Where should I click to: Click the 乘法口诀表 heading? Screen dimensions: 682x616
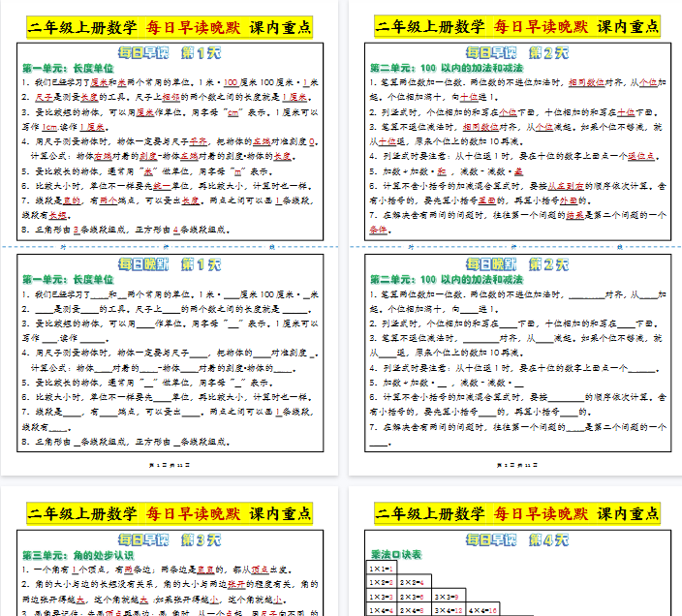pos(391,555)
